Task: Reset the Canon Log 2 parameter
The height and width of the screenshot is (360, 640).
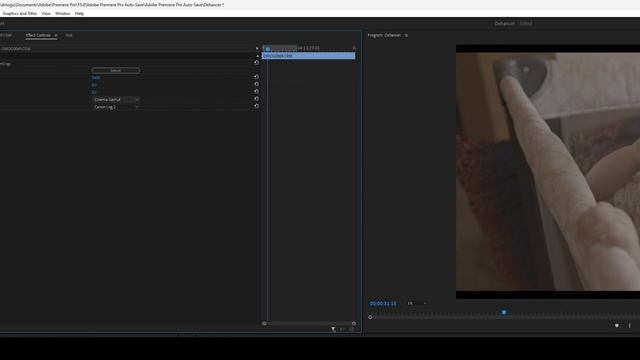Action: tap(256, 106)
